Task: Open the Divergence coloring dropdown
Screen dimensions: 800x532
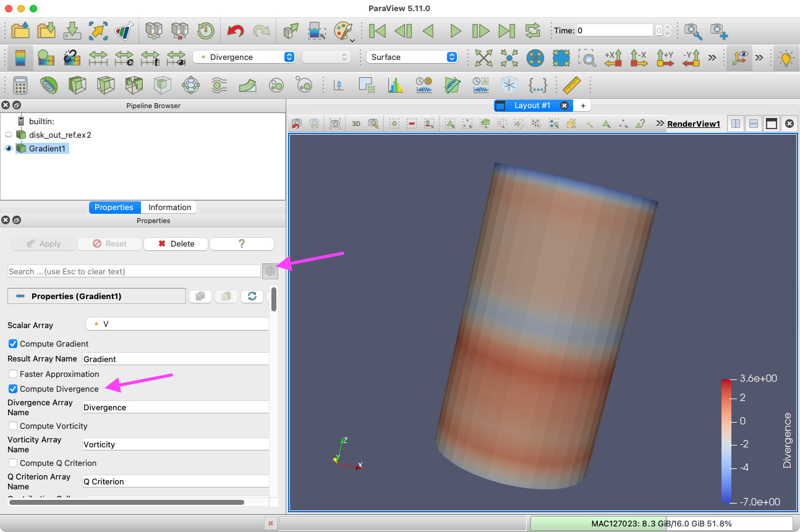Action: pos(244,57)
